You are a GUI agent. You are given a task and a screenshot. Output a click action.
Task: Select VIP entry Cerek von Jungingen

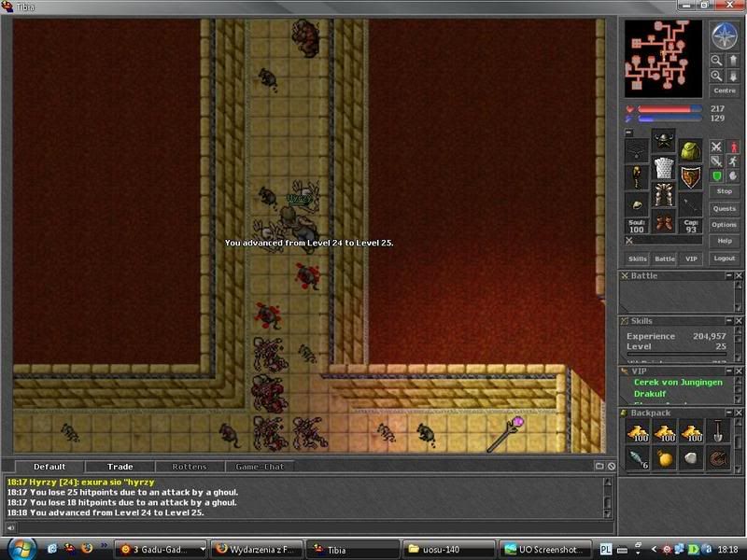point(678,383)
